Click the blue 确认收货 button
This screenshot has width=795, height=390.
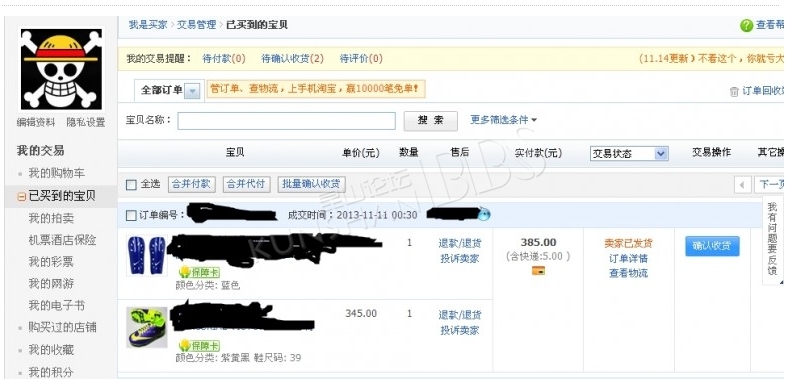[x=712, y=246]
